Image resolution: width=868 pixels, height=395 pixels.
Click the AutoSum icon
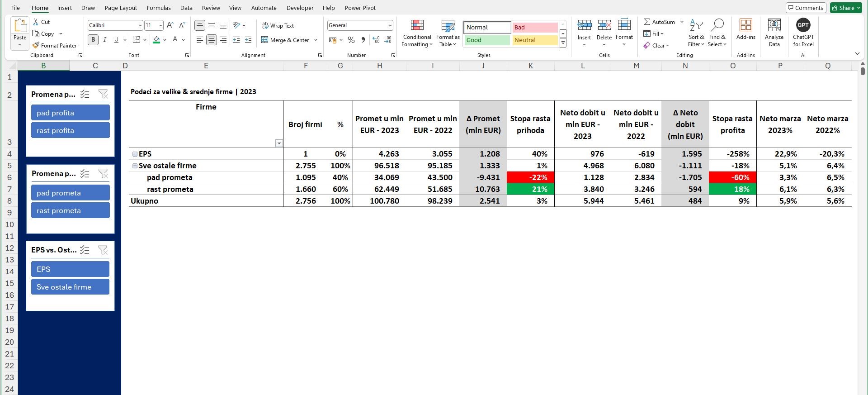tap(647, 22)
